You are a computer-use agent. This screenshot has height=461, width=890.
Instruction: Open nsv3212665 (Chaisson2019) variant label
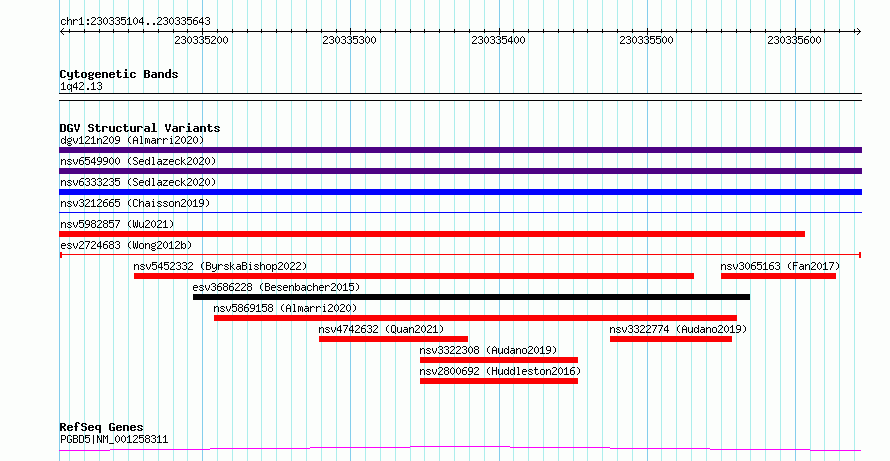135,203
